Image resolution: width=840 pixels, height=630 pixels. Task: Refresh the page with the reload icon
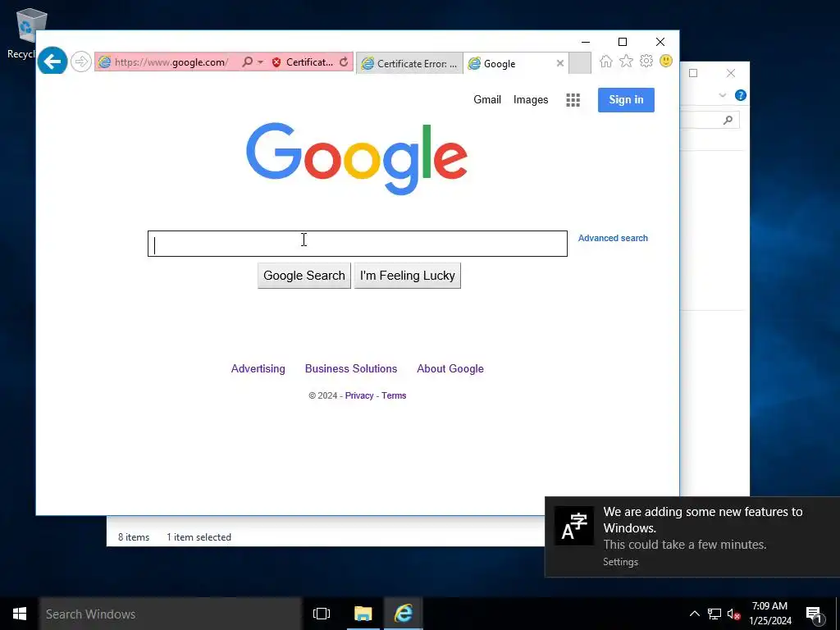click(x=344, y=62)
